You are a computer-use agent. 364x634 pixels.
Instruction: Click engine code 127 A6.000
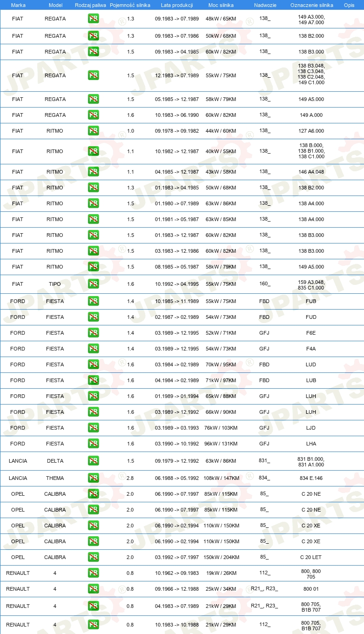pos(311,131)
